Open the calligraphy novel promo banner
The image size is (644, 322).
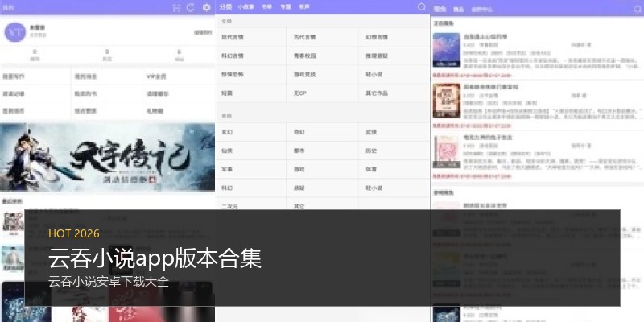(x=107, y=156)
